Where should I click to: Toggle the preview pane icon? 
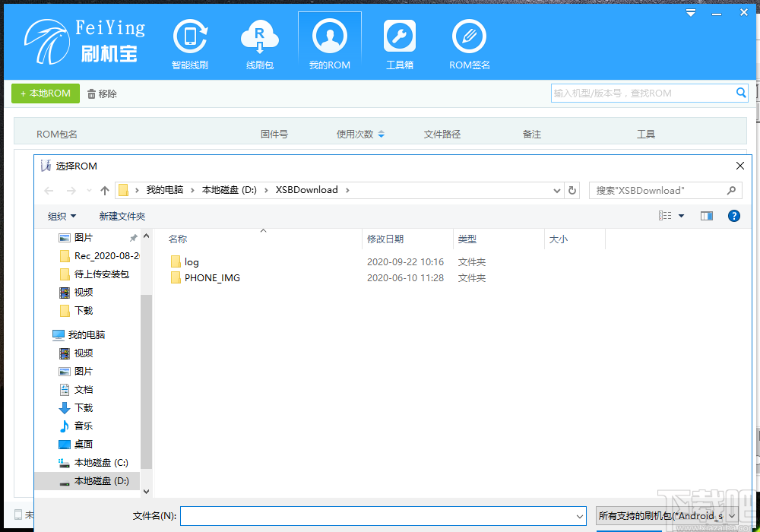pos(707,216)
